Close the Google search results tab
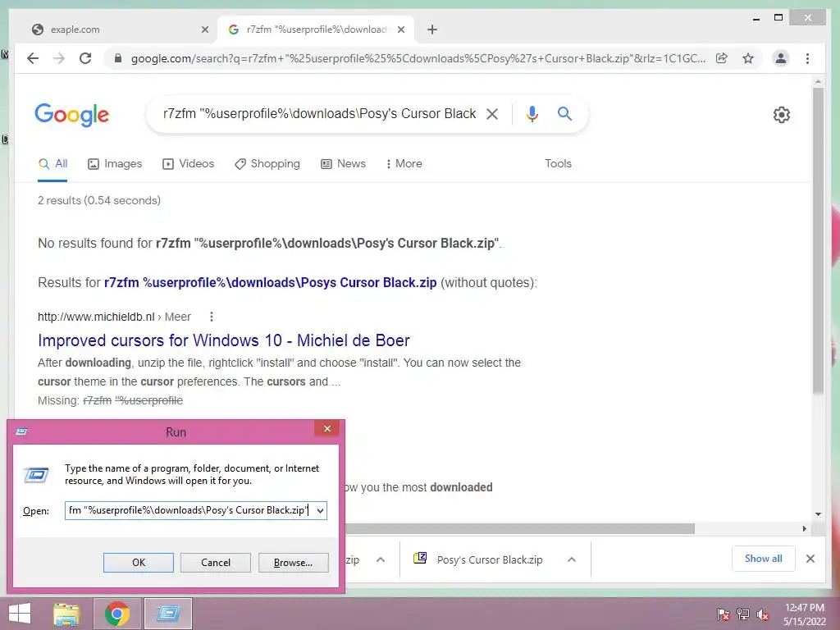 point(400,30)
